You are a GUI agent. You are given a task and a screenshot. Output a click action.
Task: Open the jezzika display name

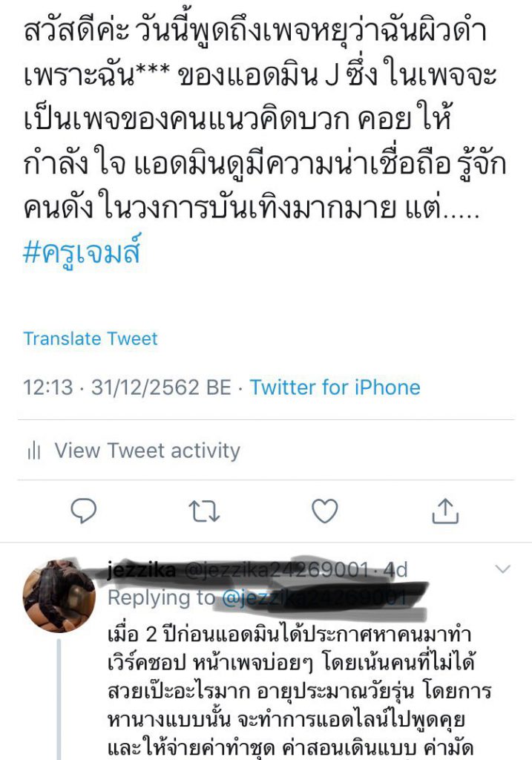point(142,570)
